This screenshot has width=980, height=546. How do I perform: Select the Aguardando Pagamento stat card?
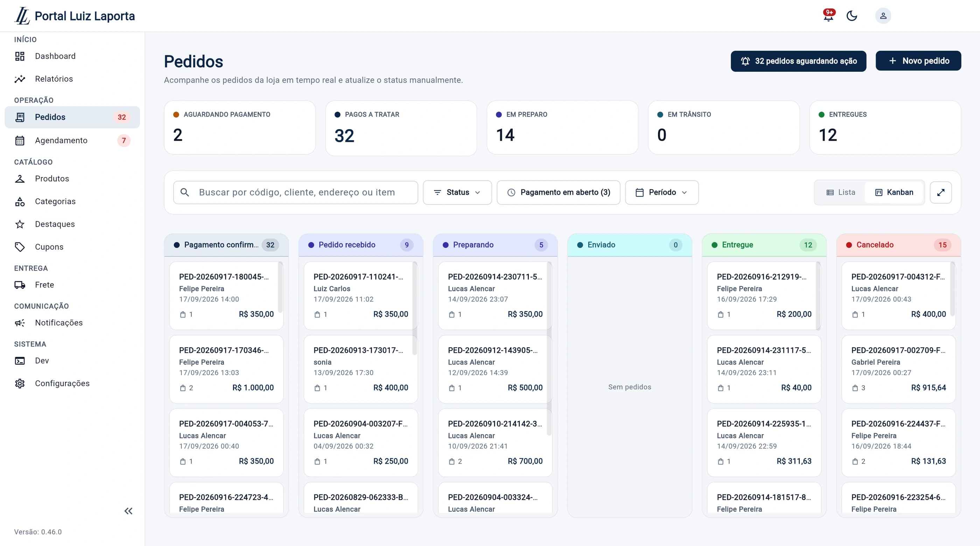tap(240, 127)
